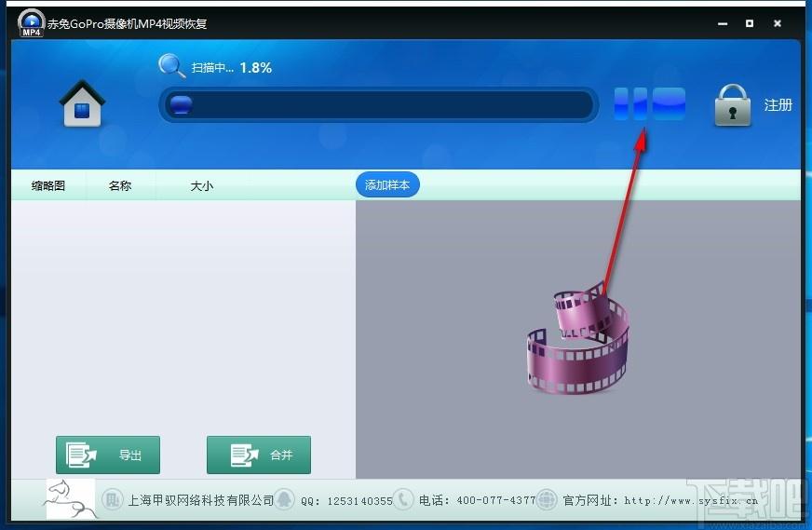The height and width of the screenshot is (530, 812).
Task: Click the company building icon in footer
Action: point(113,499)
